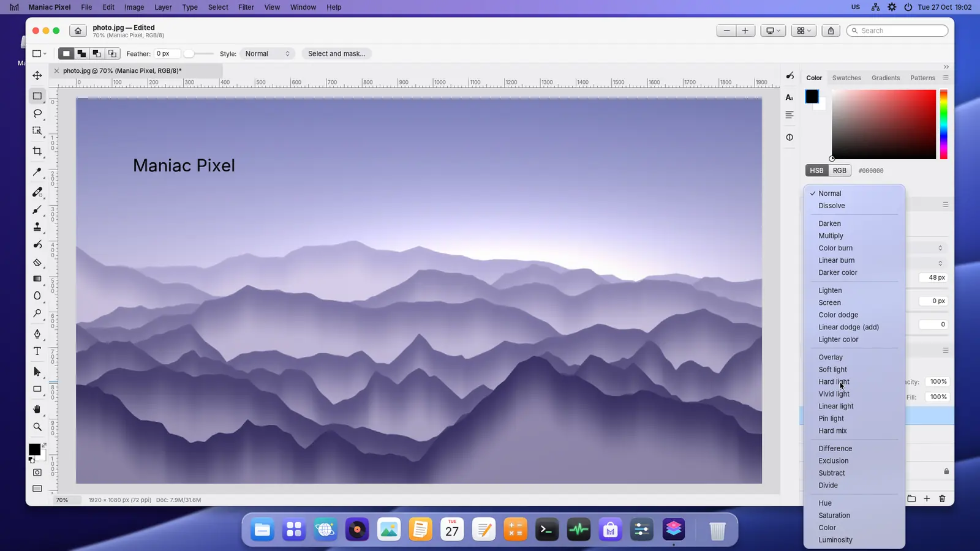Zoom in with the plus button
980x551 pixels.
745,31
